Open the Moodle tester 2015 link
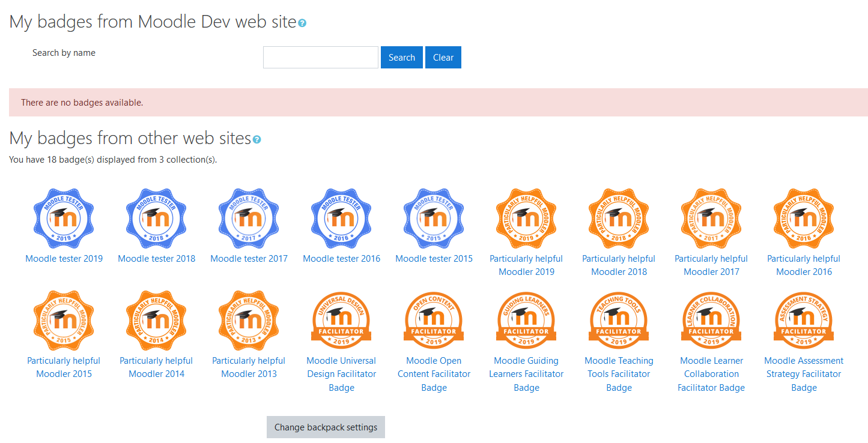This screenshot has height=443, width=868. pos(434,259)
